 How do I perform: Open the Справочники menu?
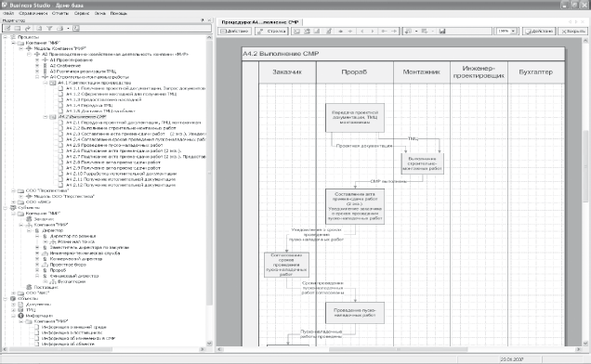point(33,13)
